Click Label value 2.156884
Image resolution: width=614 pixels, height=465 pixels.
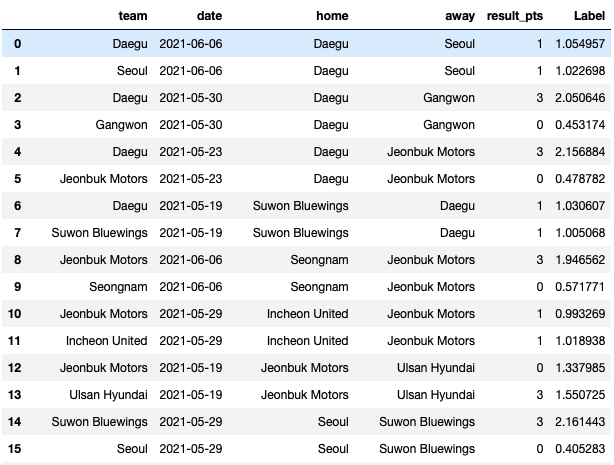580,152
